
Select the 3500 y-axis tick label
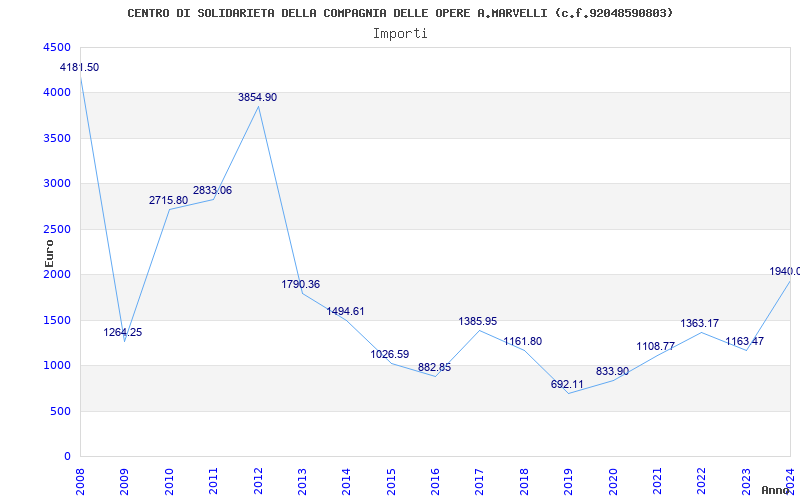pos(58,138)
